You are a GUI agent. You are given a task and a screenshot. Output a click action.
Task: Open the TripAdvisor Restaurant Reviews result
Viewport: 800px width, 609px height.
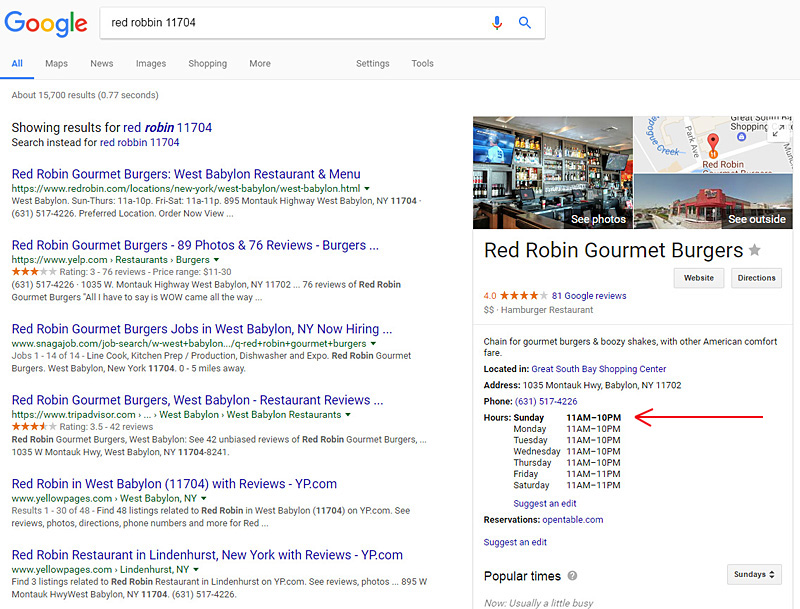(x=197, y=400)
